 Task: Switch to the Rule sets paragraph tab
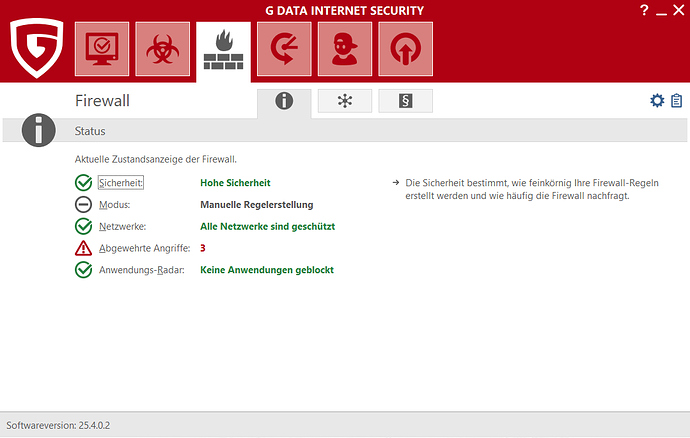(406, 101)
